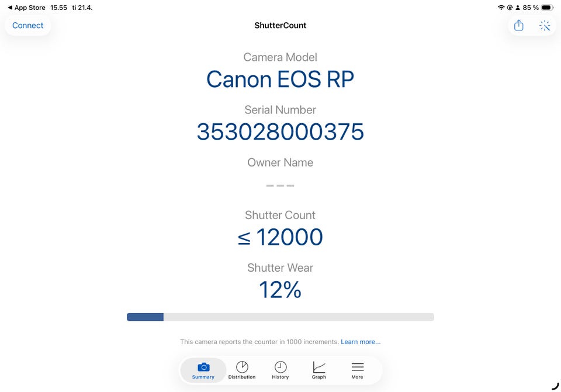Image resolution: width=561 pixels, height=392 pixels.
Task: Open the More menu tab
Action: pyautogui.click(x=357, y=370)
